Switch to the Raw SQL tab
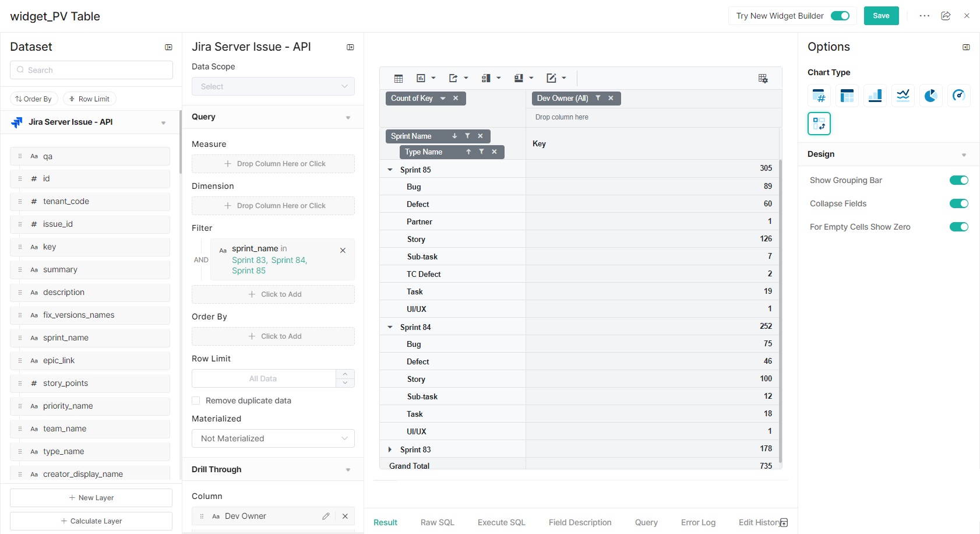This screenshot has height=534, width=980. click(x=437, y=522)
